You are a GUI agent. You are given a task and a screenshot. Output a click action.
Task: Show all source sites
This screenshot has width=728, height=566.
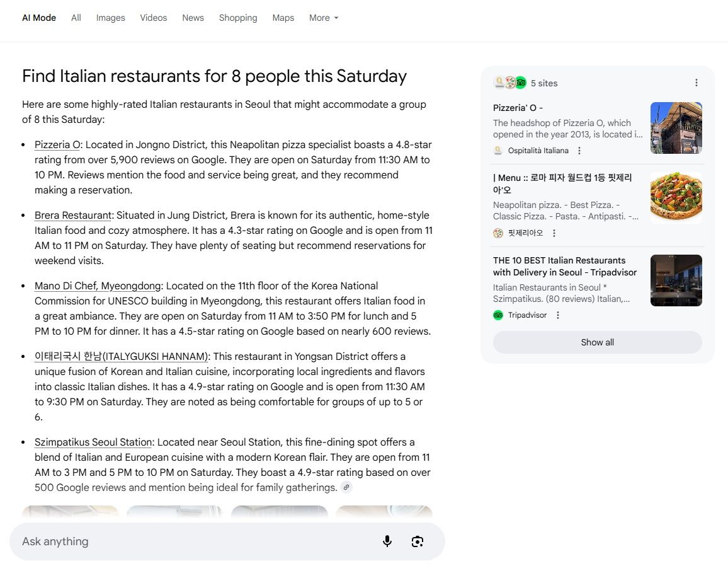point(597,342)
